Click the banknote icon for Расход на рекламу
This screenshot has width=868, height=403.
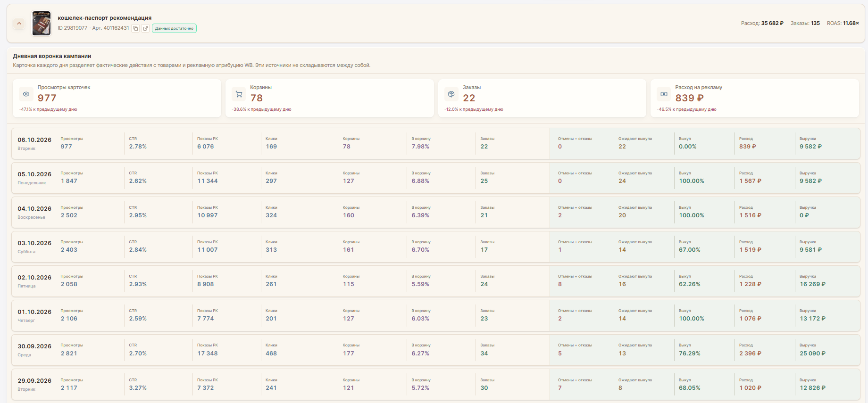pos(664,94)
